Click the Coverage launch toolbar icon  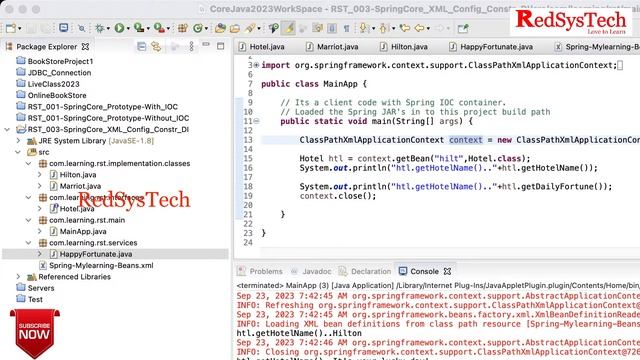(139, 28)
